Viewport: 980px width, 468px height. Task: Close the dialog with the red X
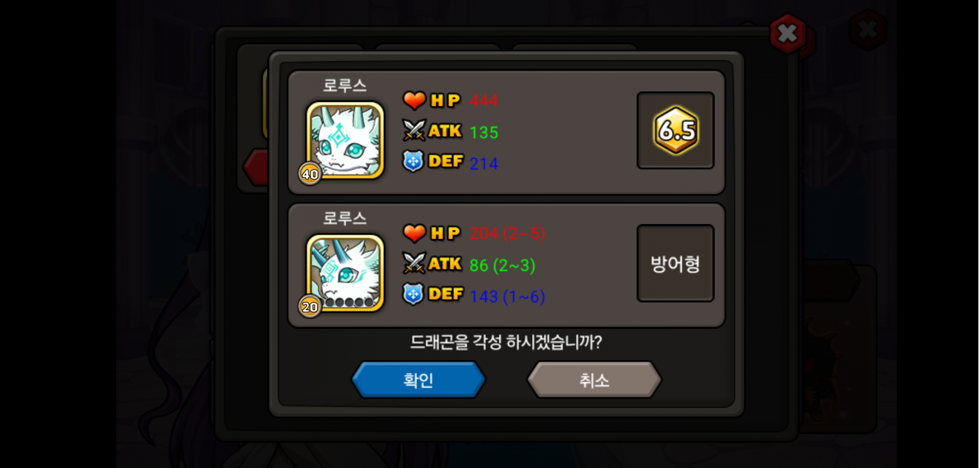click(787, 33)
